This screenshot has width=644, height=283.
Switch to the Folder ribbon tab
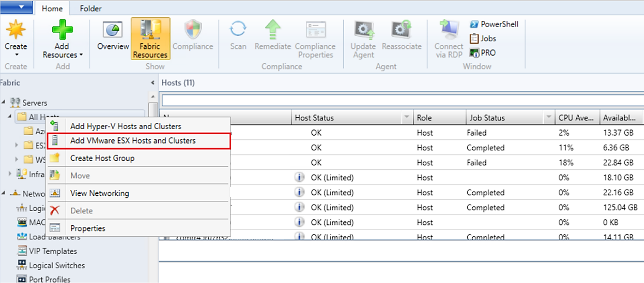pos(90,8)
